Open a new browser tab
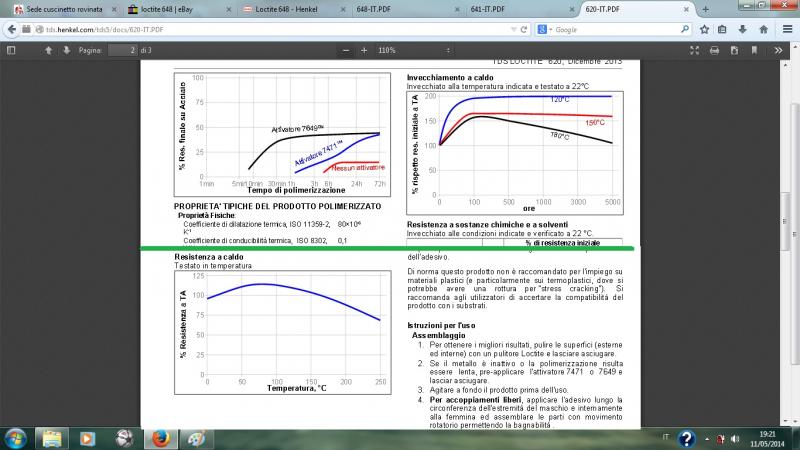800x450 pixels. [706, 9]
